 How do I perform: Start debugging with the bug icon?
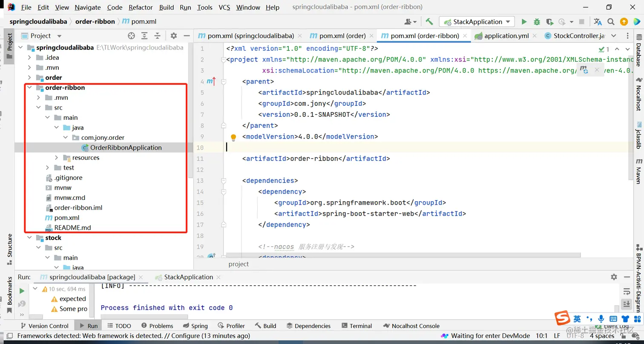click(x=537, y=22)
